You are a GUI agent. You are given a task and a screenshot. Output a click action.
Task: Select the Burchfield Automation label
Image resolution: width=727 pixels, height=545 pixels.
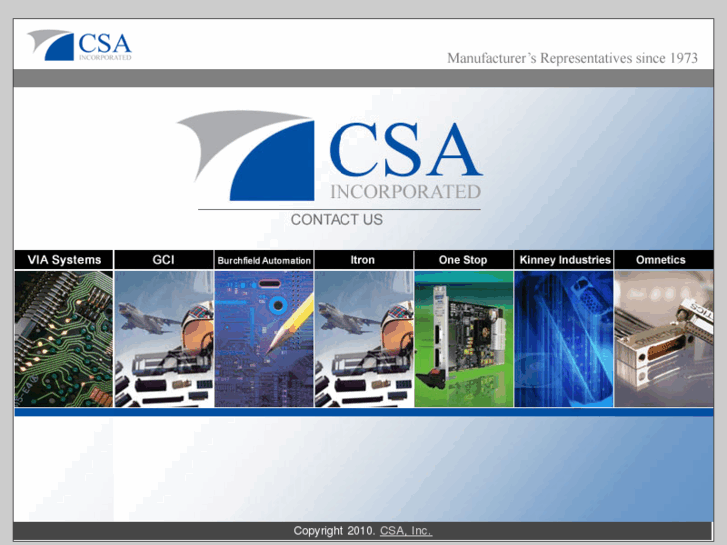[x=264, y=260]
